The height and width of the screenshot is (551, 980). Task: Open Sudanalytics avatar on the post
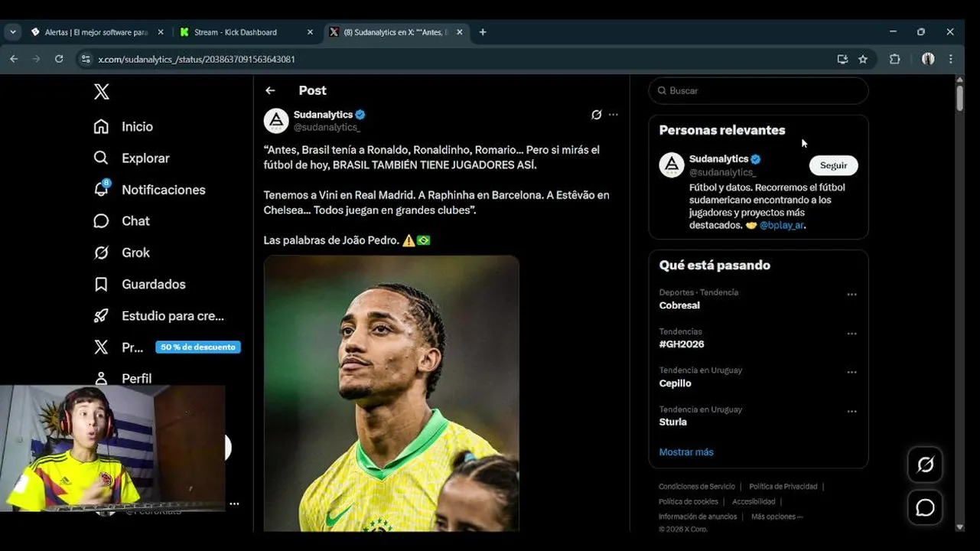(276, 120)
